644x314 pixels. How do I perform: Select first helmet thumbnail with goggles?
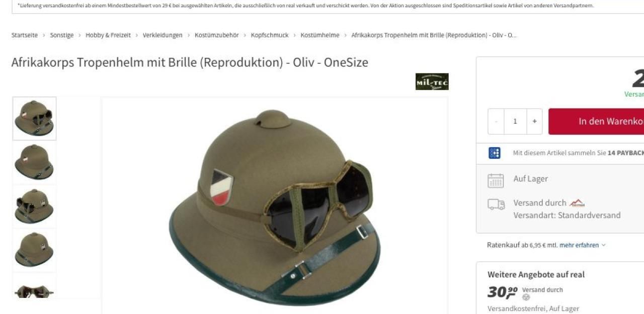34,119
